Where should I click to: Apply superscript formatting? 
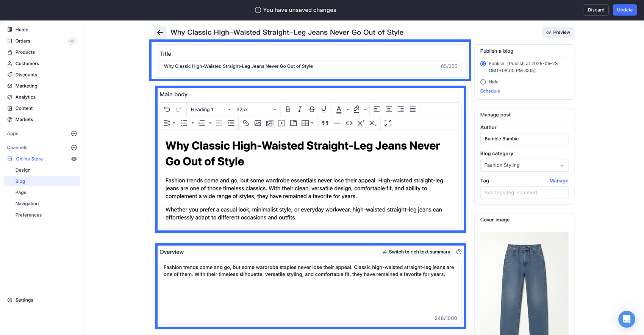(361, 123)
